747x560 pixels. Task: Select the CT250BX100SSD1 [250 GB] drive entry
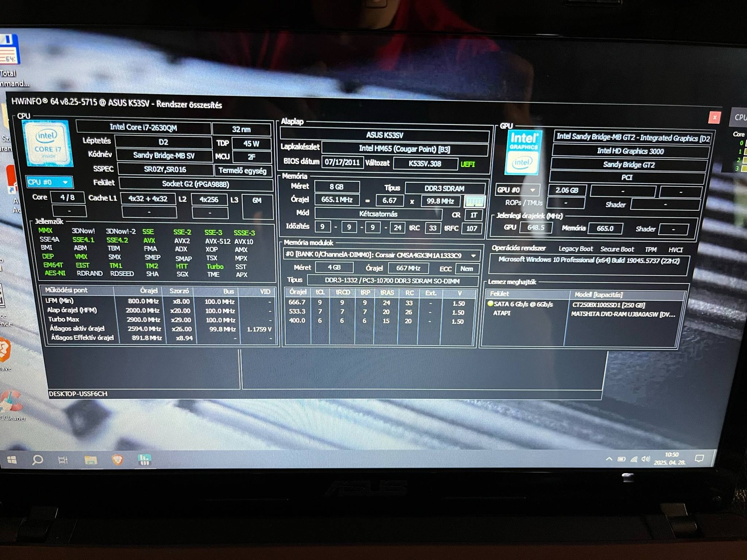609,305
